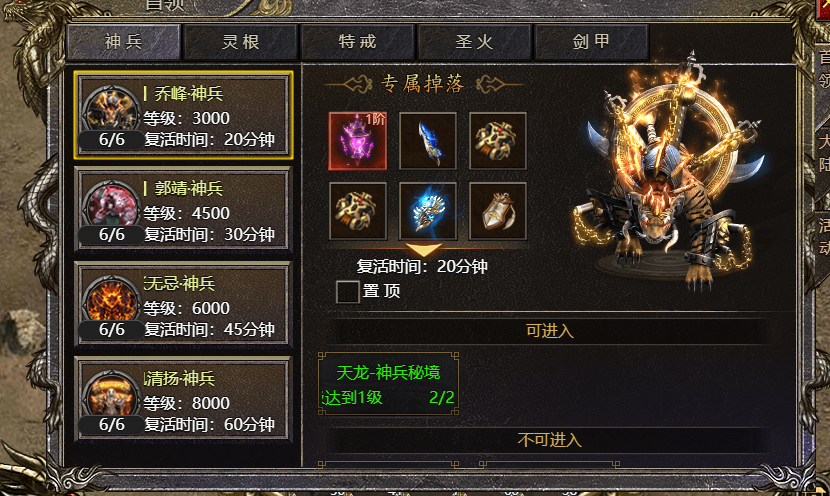Expand drops list with golden down arrow
830x496 pixels.
423,250
